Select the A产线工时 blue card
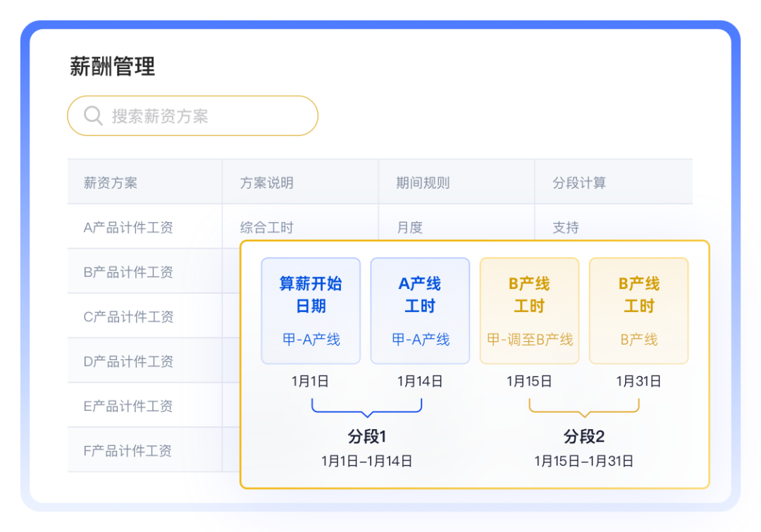The width and height of the screenshot is (761, 532). click(420, 311)
